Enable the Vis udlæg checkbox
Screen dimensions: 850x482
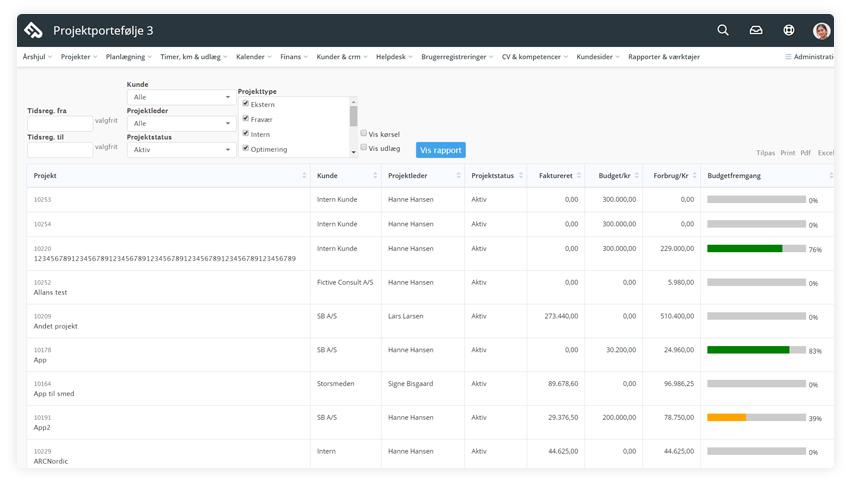364,147
